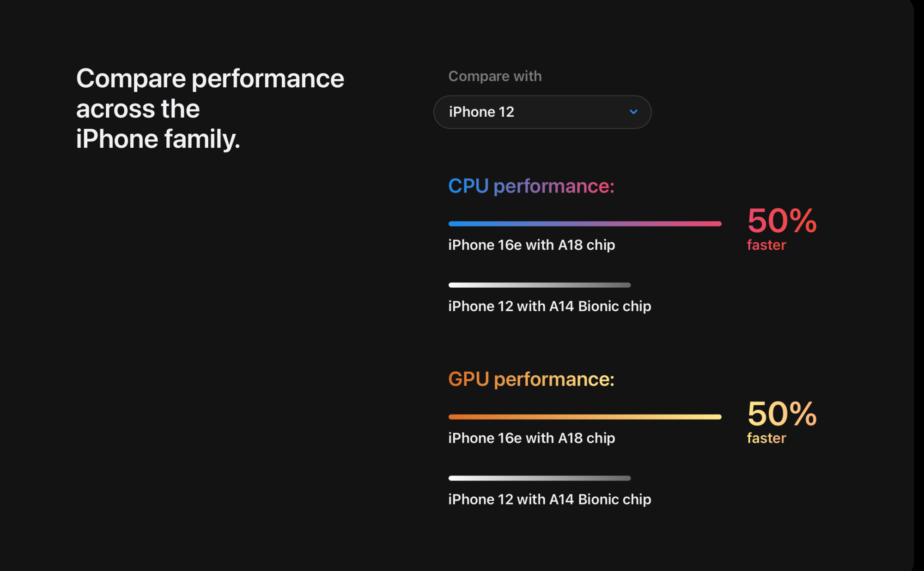This screenshot has width=924, height=571.
Task: Open the Compare with iPhone 12 dropdown
Action: coord(542,112)
